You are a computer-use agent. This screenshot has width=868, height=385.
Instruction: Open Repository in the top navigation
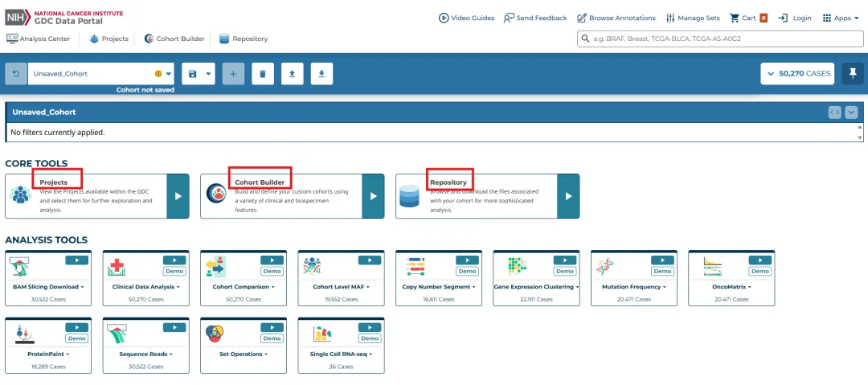[244, 39]
